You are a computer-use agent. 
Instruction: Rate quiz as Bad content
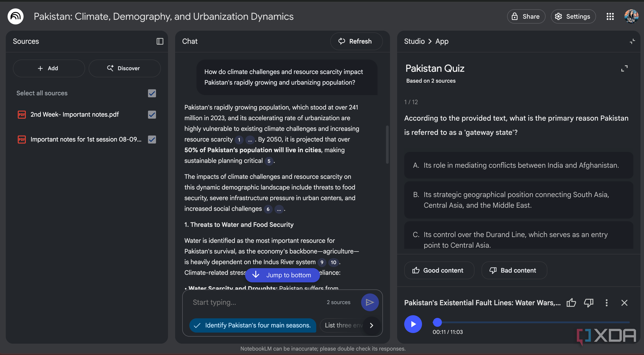(514, 270)
